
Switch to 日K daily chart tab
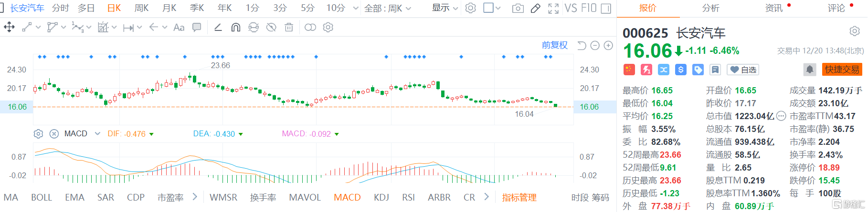(114, 8)
